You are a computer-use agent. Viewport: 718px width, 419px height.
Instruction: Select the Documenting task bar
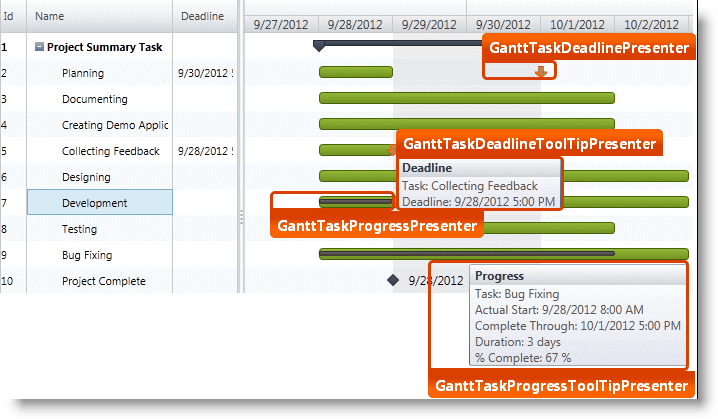[x=465, y=98]
